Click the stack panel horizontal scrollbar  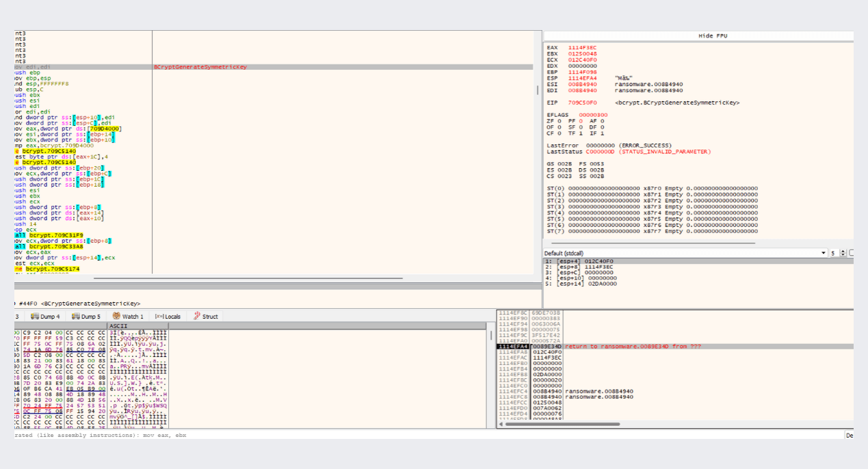562,424
